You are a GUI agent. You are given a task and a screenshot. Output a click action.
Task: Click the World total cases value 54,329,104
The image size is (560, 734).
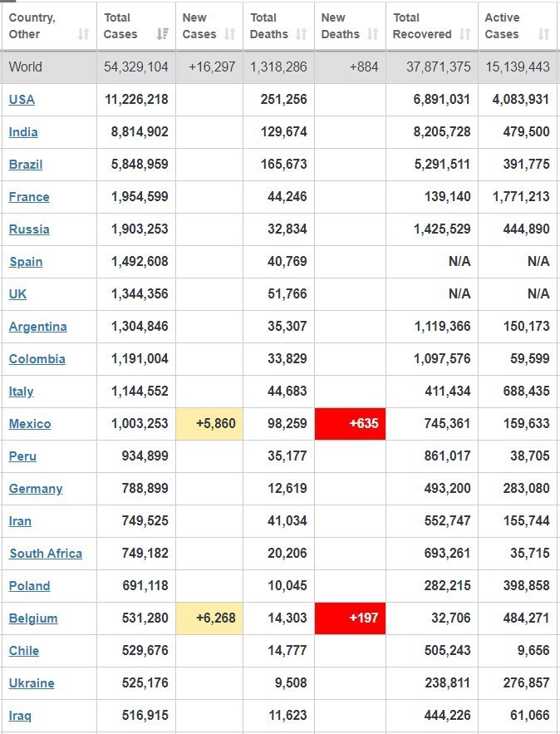pos(136,67)
